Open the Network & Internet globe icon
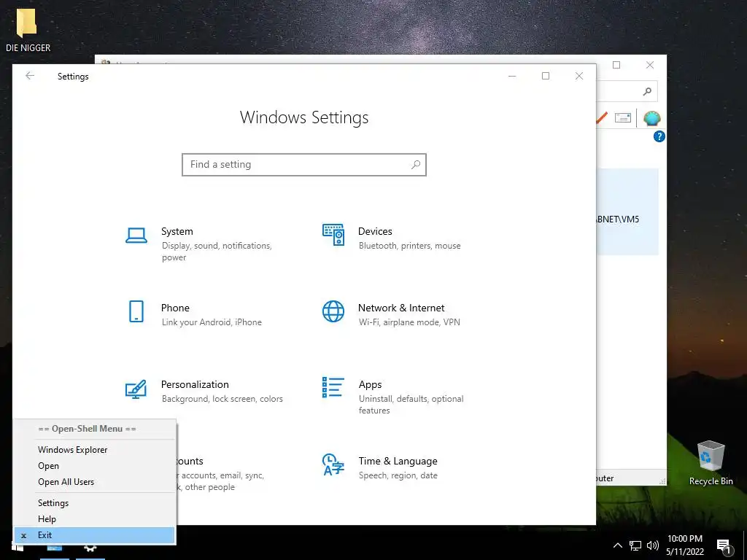The width and height of the screenshot is (747, 560). click(x=333, y=311)
